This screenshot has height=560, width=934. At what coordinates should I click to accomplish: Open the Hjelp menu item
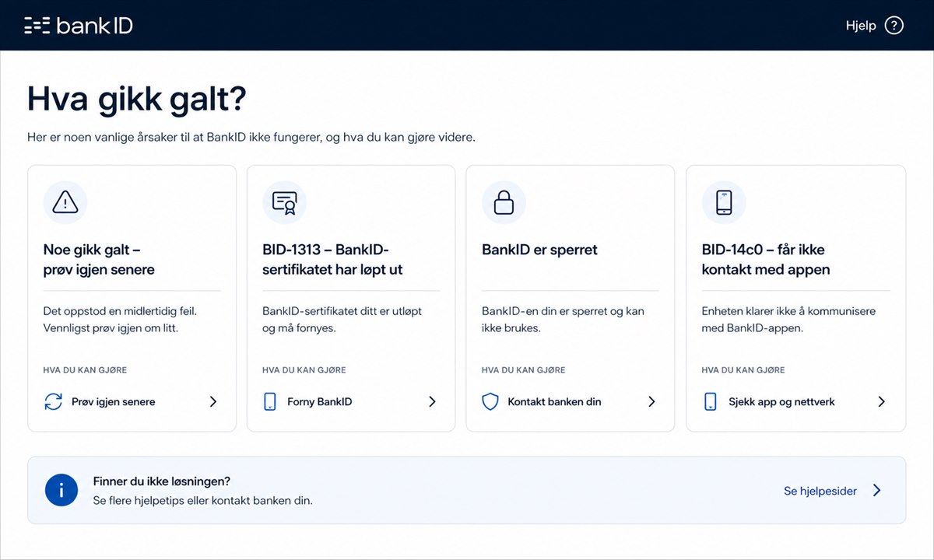click(x=861, y=26)
